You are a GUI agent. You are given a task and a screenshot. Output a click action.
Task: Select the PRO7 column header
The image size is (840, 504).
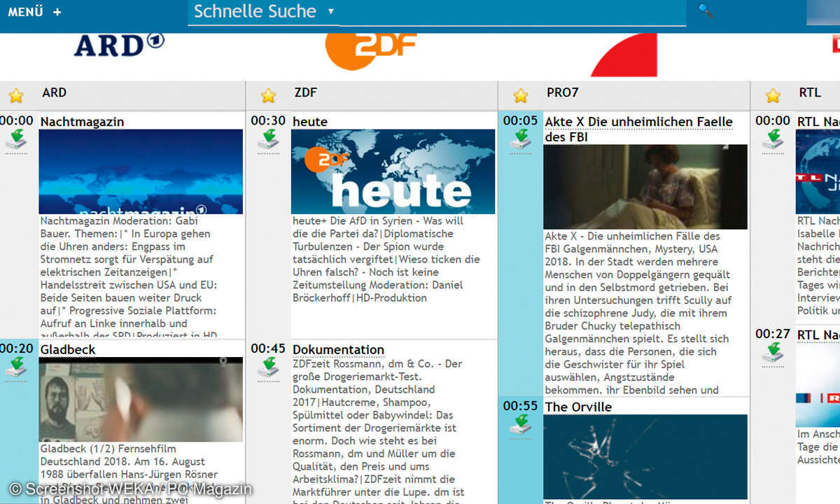(x=563, y=92)
